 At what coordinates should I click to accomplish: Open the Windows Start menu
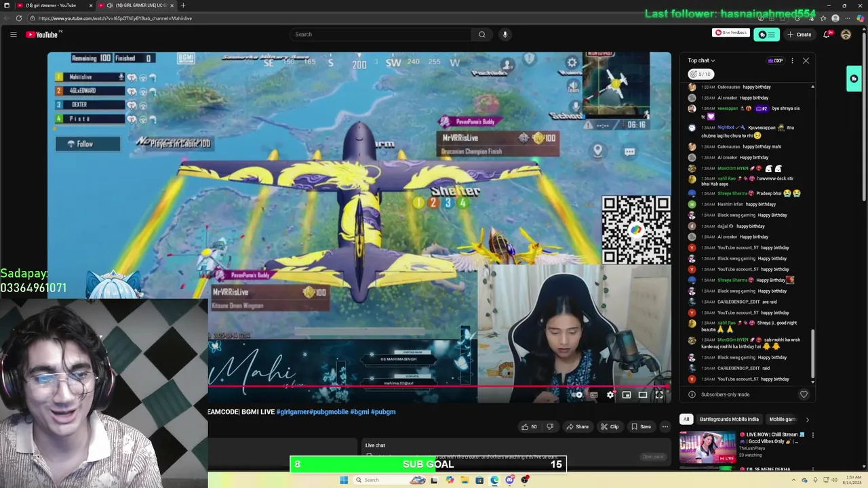344,480
